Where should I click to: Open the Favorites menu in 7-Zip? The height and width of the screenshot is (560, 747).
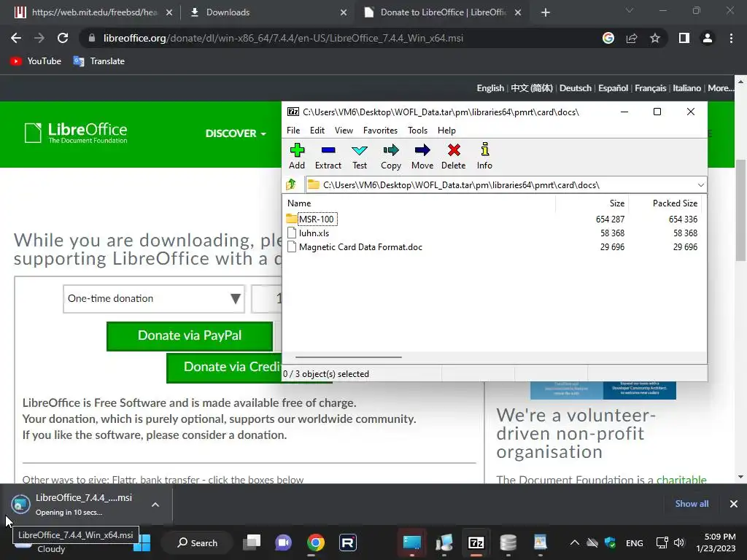pyautogui.click(x=380, y=131)
